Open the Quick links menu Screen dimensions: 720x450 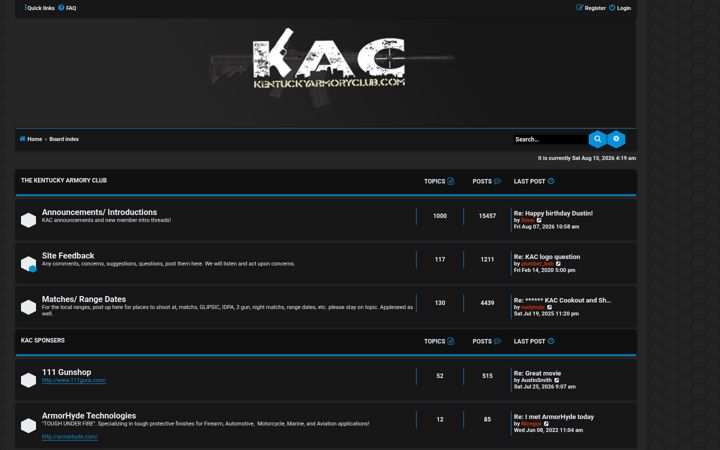tap(39, 8)
